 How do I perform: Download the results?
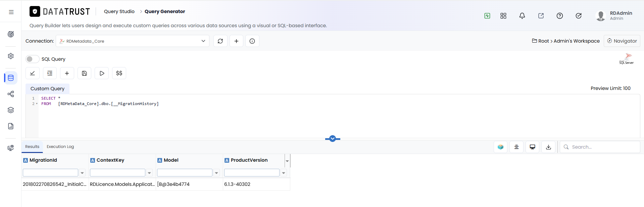pyautogui.click(x=548, y=147)
